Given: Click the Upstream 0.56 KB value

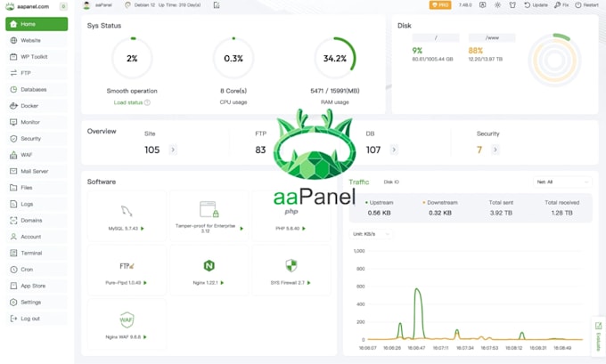Looking at the screenshot, I should 379,213.
